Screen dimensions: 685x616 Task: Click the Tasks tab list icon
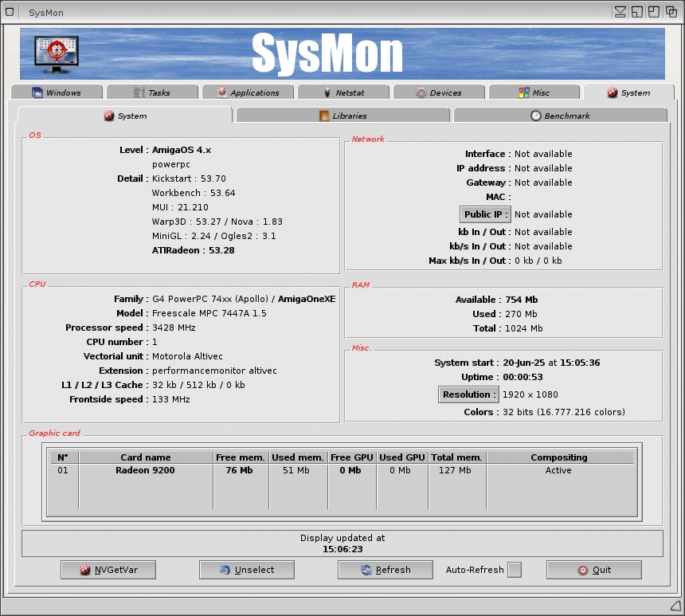pos(139,92)
